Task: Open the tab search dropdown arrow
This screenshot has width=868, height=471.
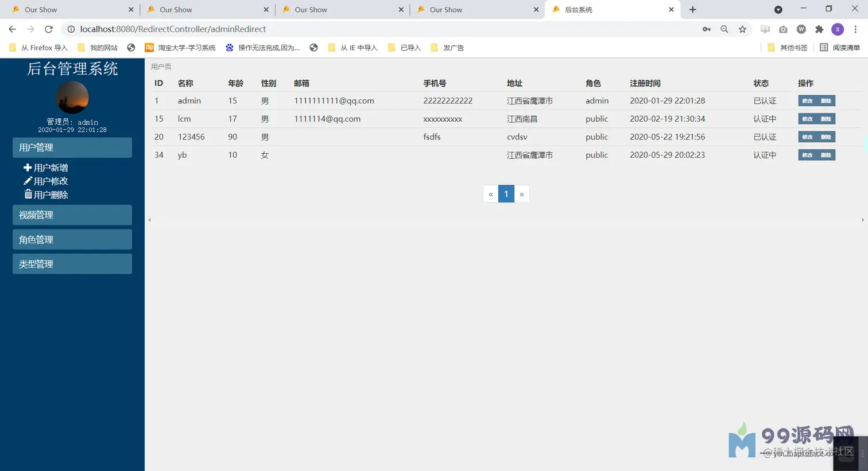Action: click(x=778, y=10)
